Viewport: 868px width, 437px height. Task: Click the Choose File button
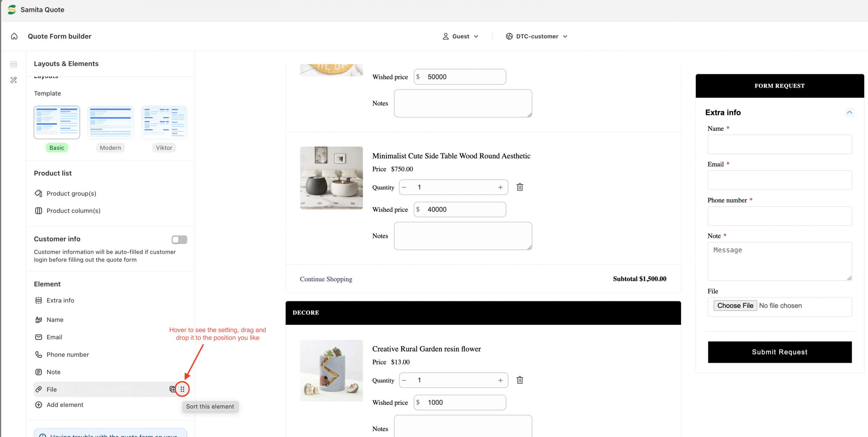[x=735, y=305]
